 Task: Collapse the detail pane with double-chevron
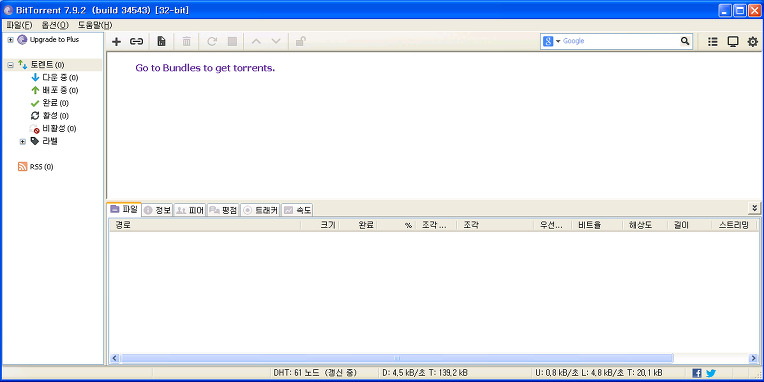(x=755, y=208)
